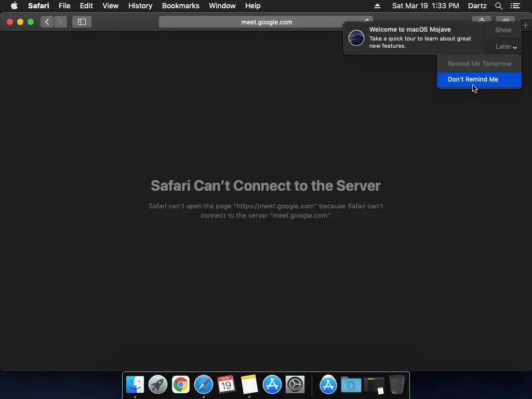
Task: Open Launchpad rocket in the Dock
Action: (158, 385)
